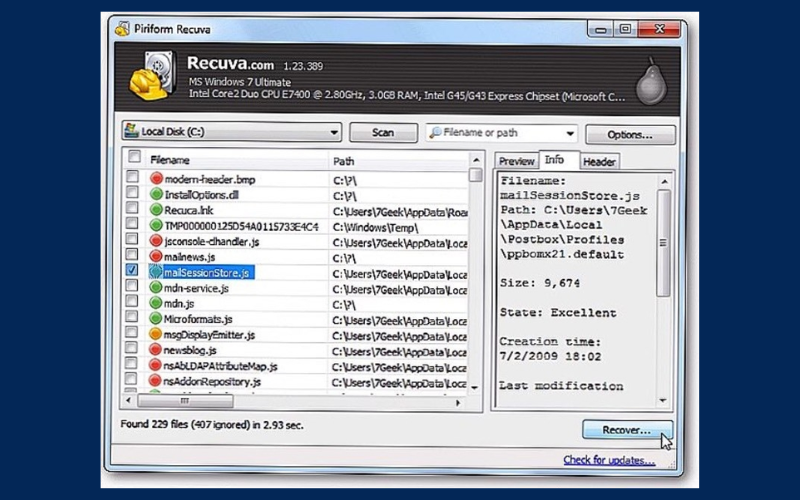Check the box for Recuca.lnk

point(132,208)
